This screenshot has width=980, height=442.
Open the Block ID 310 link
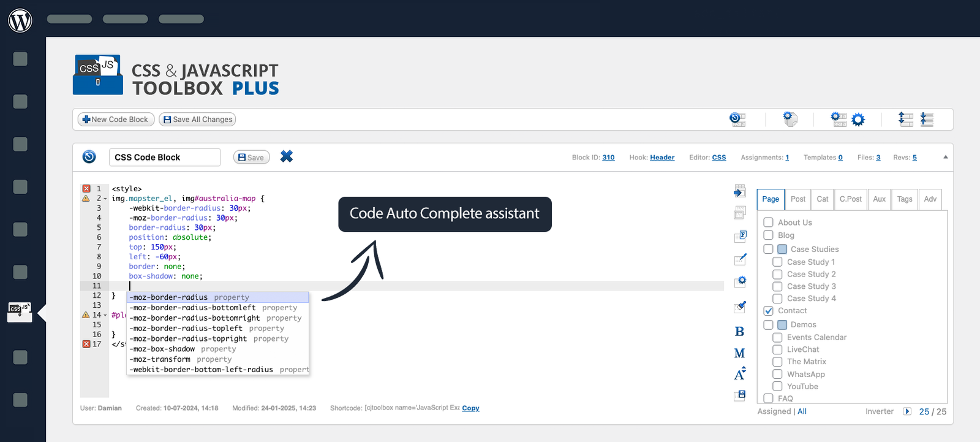(x=608, y=158)
